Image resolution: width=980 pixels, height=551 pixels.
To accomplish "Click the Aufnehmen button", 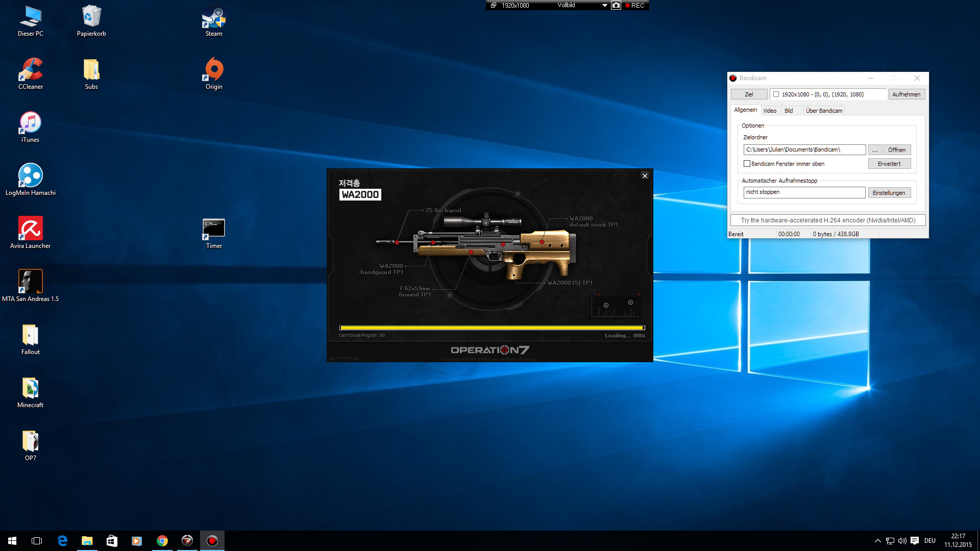I will coord(906,94).
